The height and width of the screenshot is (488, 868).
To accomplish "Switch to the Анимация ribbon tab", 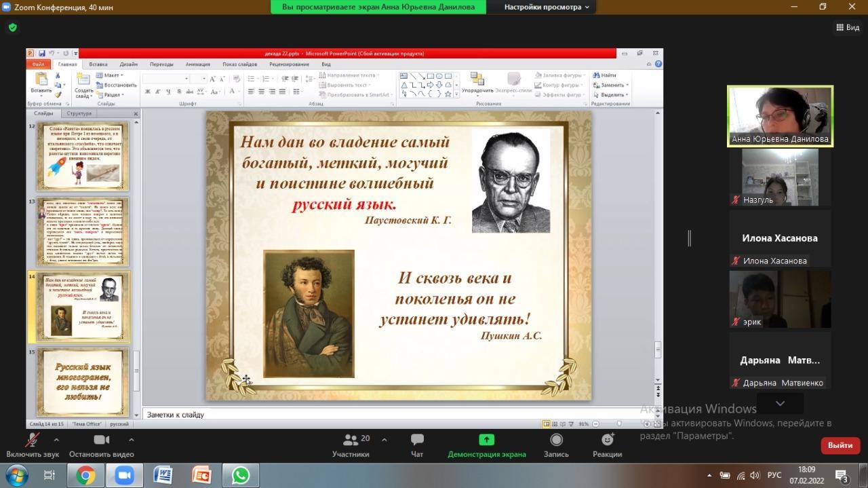I will pyautogui.click(x=197, y=64).
